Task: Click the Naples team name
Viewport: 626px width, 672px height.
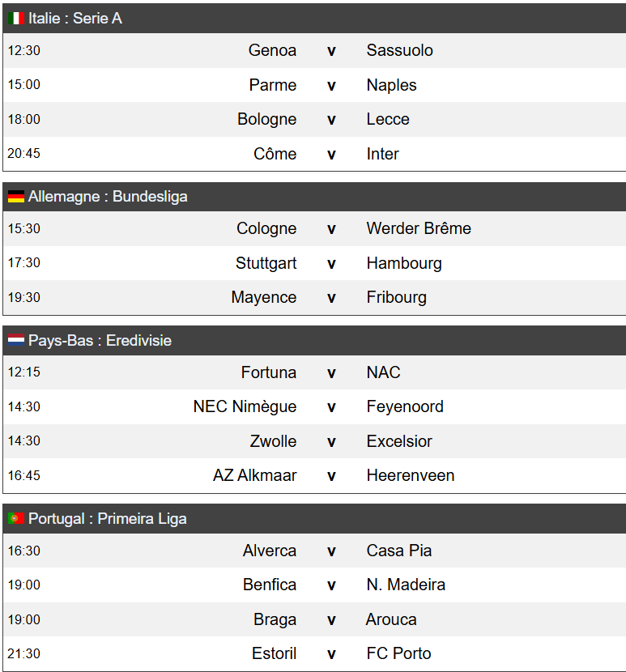Action: [x=391, y=85]
